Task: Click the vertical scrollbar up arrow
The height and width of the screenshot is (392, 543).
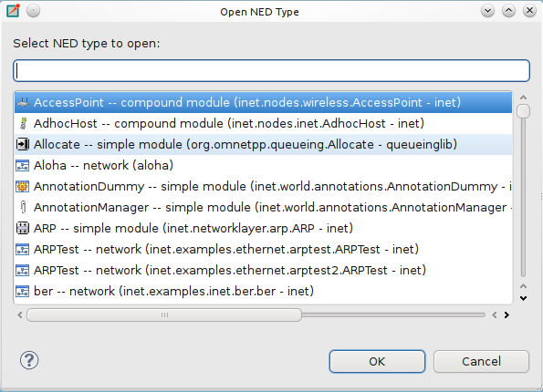Action: pyautogui.click(x=523, y=98)
